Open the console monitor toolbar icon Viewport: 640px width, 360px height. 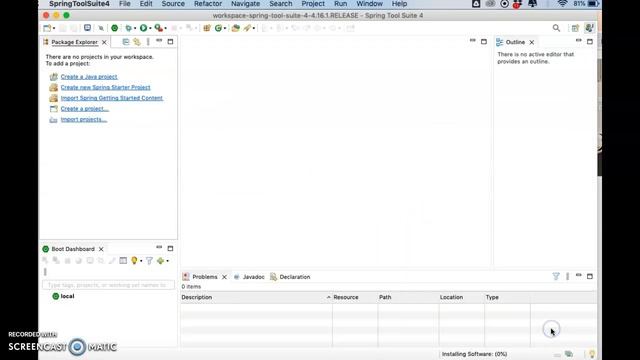point(87,28)
